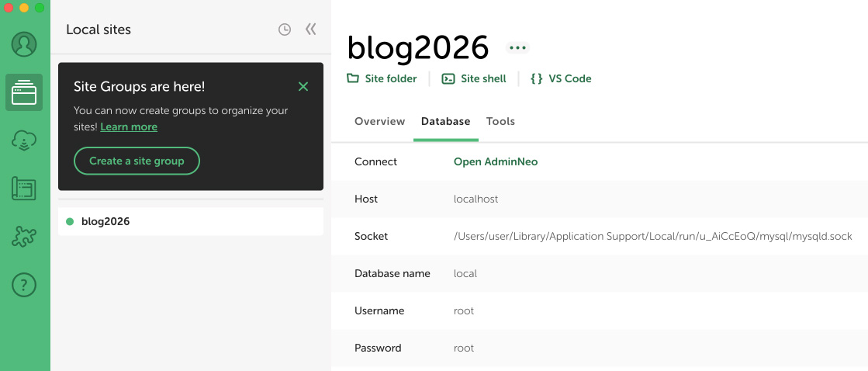Viewport: 868px width, 371px height.
Task: Switch to the Tools tab
Action: pyautogui.click(x=500, y=121)
